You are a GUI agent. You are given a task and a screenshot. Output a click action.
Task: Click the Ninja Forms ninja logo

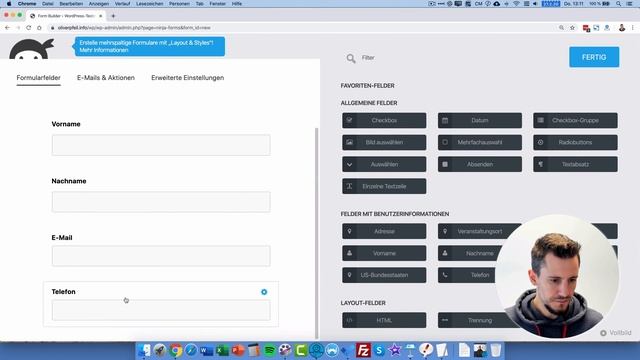coord(31,49)
